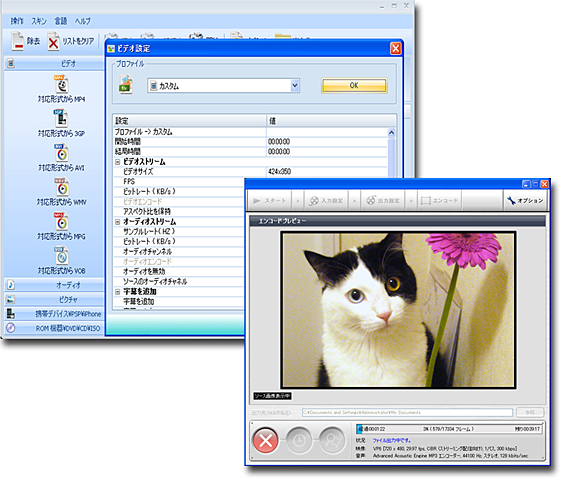565x480 pixels.
Task: Select convert to WMV icon in sidebar
Action: (62, 187)
